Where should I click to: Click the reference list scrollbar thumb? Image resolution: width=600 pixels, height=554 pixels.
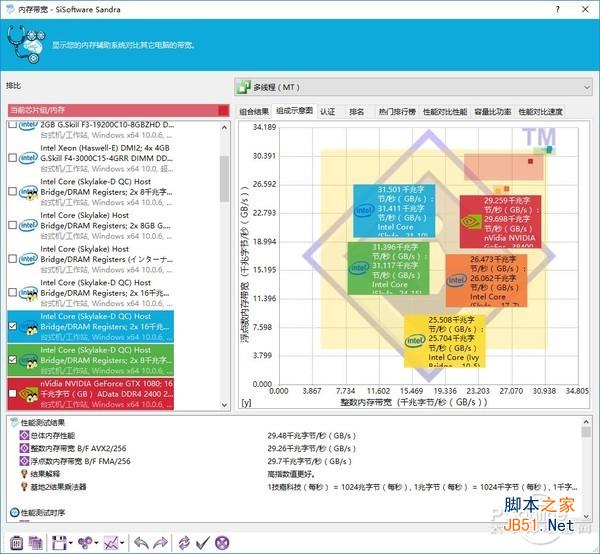(225, 179)
